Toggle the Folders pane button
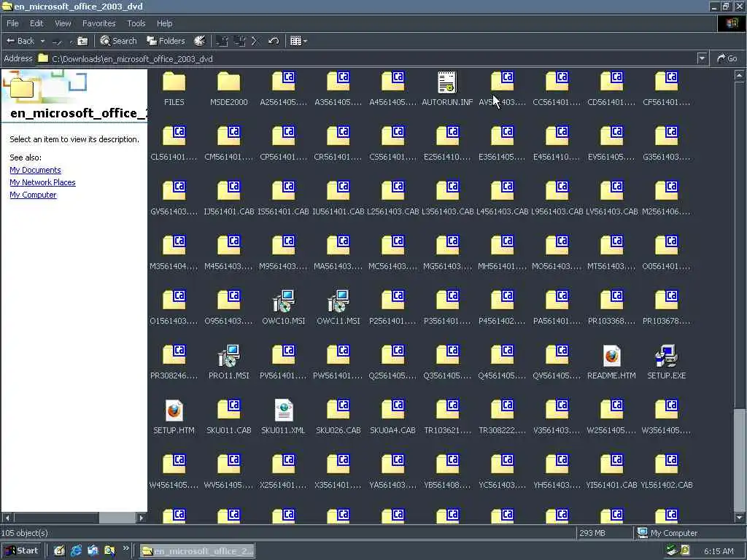Viewport: 747px width, 560px height. (x=166, y=41)
